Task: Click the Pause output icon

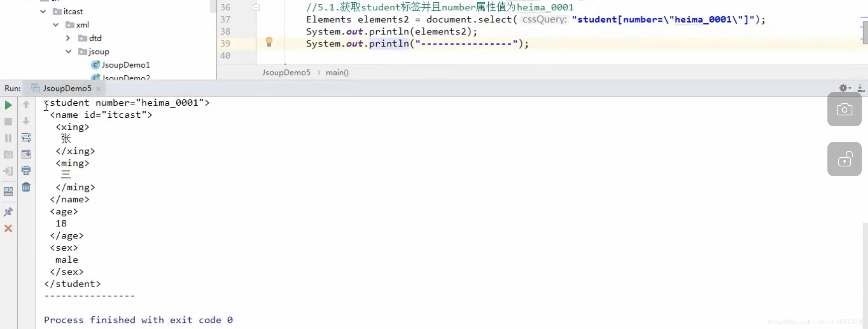Action: 8,138
